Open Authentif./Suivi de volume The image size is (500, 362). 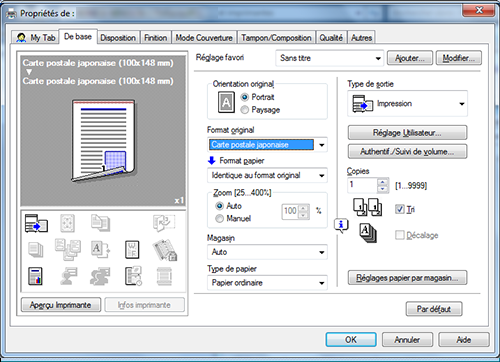[x=407, y=152]
